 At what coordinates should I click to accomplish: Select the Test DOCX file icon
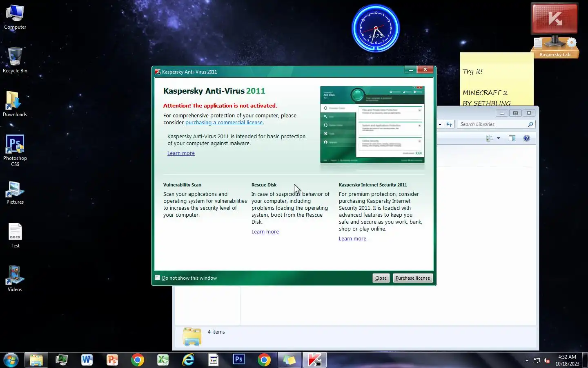point(15,236)
